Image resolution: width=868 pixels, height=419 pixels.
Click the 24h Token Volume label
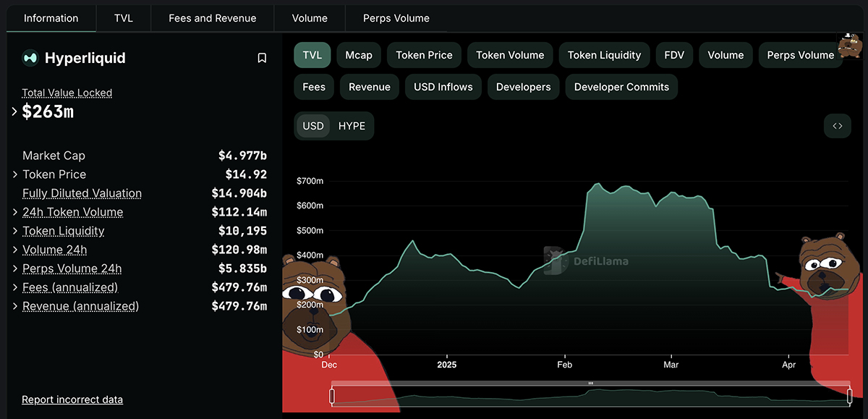click(x=73, y=212)
